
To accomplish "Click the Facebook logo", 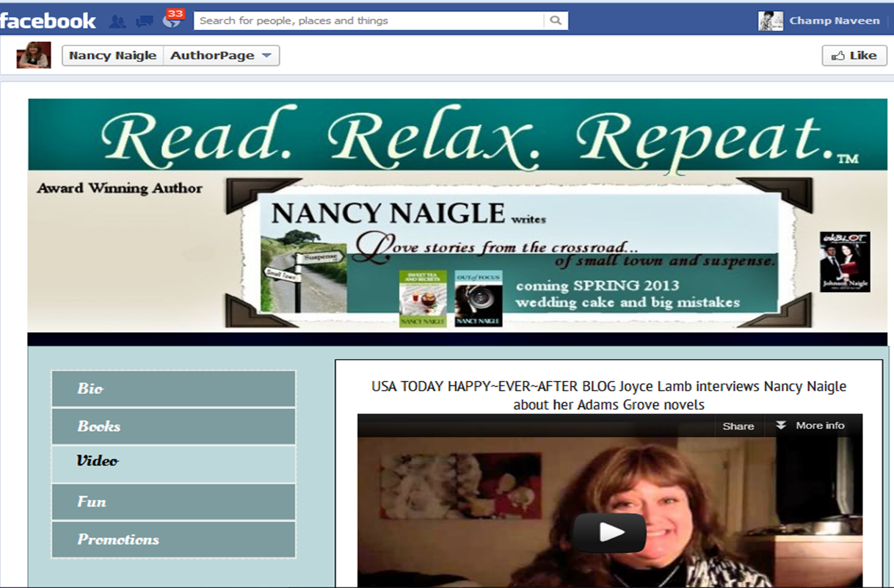I will tap(48, 21).
